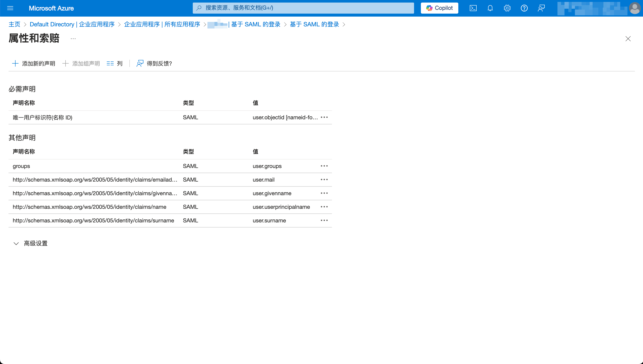Image resolution: width=643 pixels, height=364 pixels.
Task: Send feedback via the feedback person icon
Action: click(x=541, y=8)
